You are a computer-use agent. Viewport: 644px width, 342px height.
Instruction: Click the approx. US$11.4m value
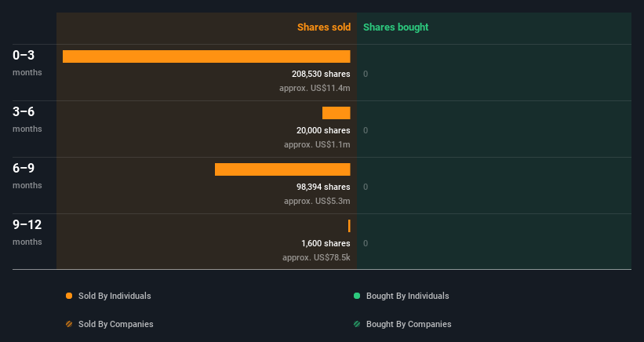click(x=315, y=88)
